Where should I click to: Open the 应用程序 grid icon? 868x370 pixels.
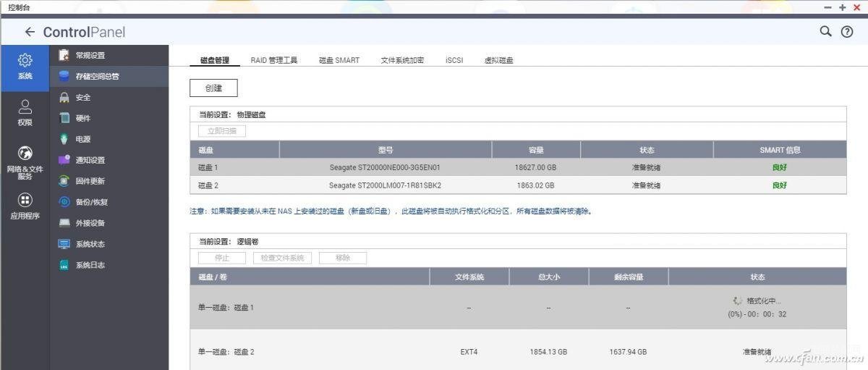coord(25,200)
